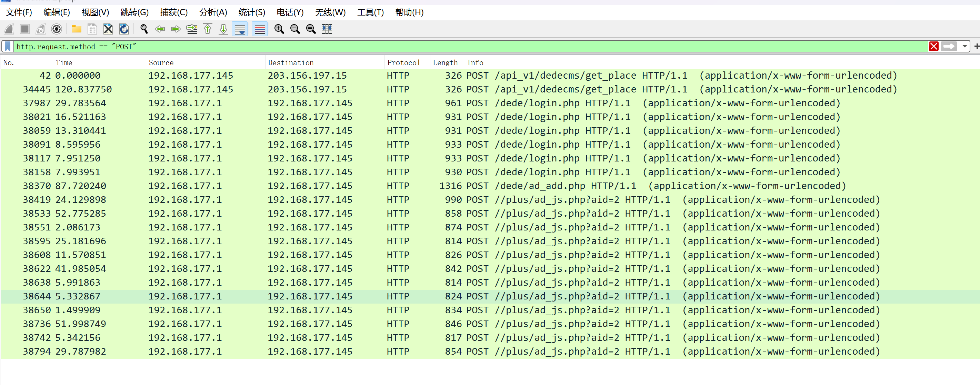Find a packet magnifier icon

[144, 29]
